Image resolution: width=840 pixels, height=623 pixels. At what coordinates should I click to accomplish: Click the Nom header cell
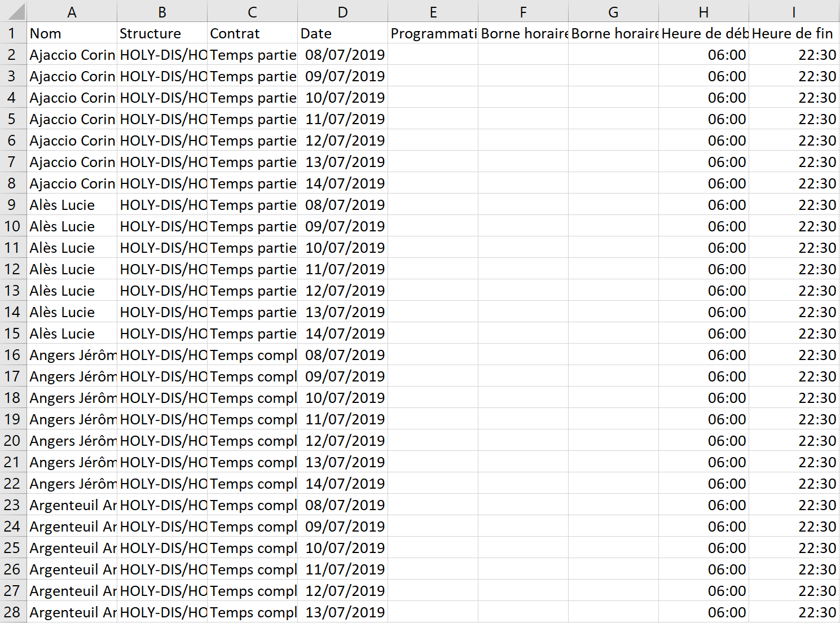(72, 33)
